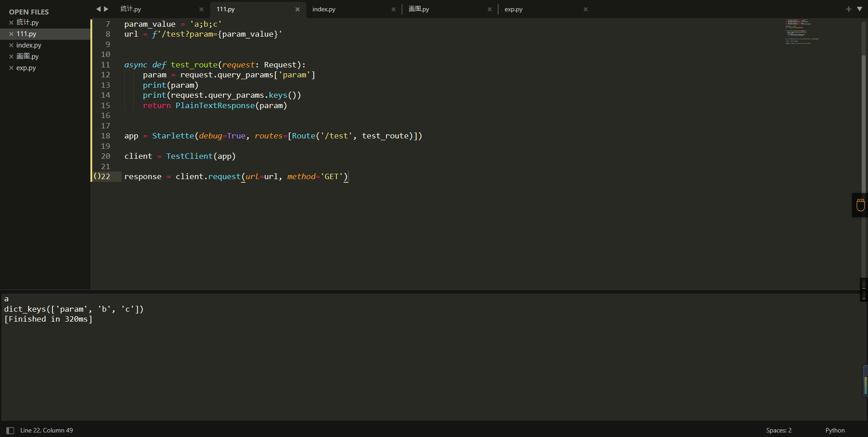This screenshot has height=437, width=868.
Task: Click client.request on line 22
Action: click(x=208, y=176)
